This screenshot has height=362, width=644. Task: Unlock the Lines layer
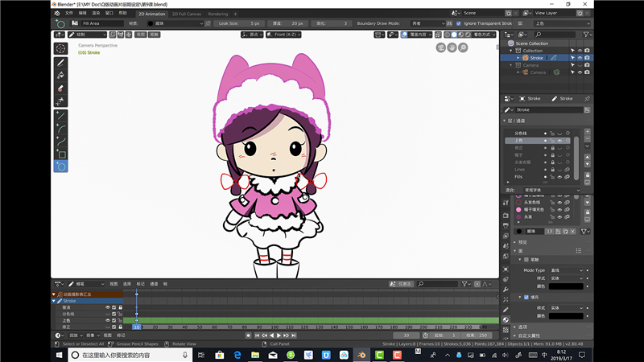[552, 170]
